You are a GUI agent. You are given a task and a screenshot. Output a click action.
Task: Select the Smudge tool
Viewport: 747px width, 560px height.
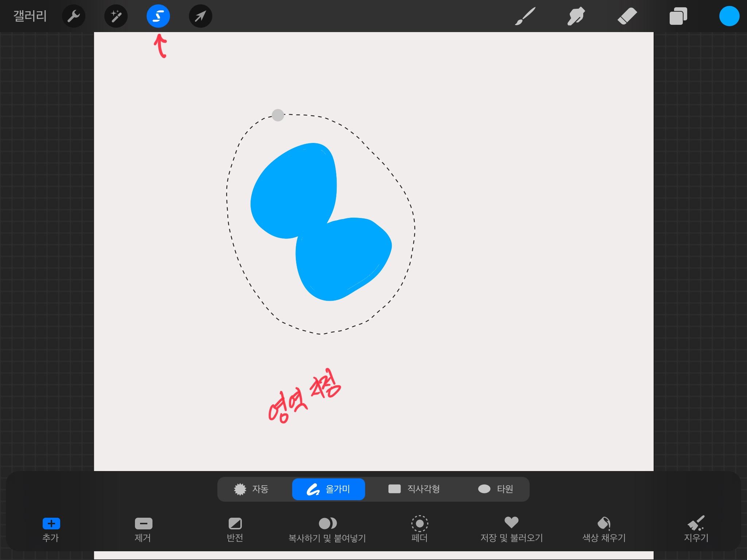(576, 16)
